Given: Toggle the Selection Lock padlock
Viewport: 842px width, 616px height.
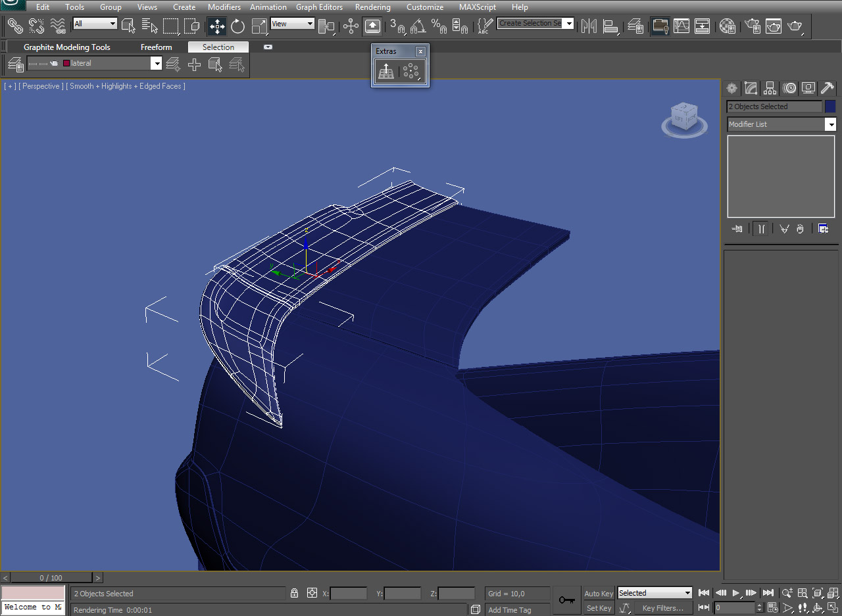Looking at the screenshot, I should pos(294,593).
